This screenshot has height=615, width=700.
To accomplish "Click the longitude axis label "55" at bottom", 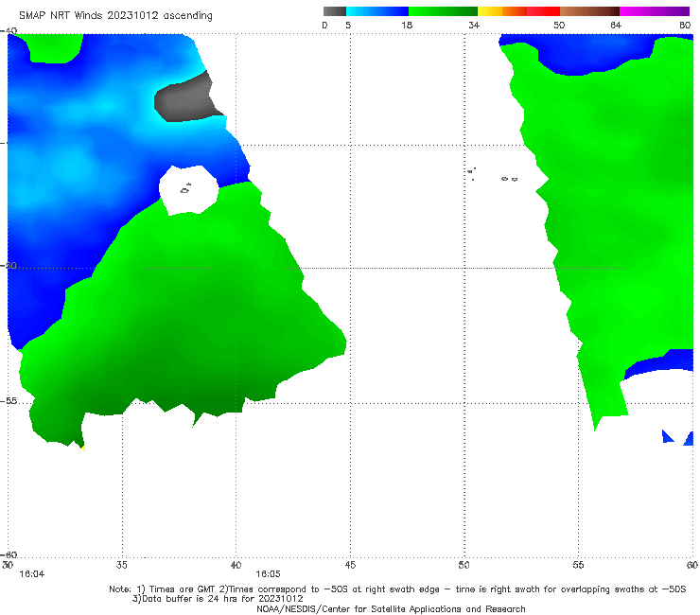I will coord(578,565).
